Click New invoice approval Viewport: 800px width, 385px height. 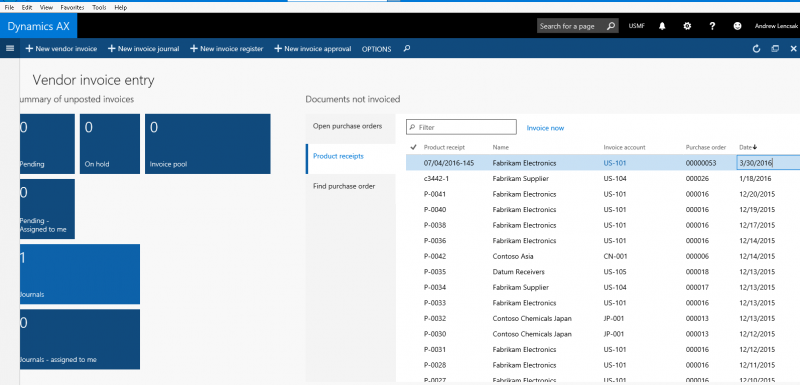click(x=313, y=49)
